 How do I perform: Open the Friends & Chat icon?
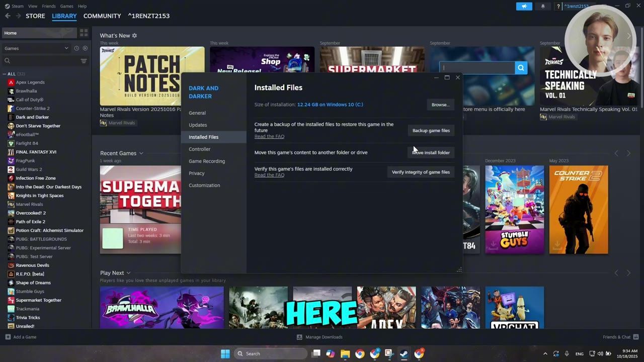(636, 337)
